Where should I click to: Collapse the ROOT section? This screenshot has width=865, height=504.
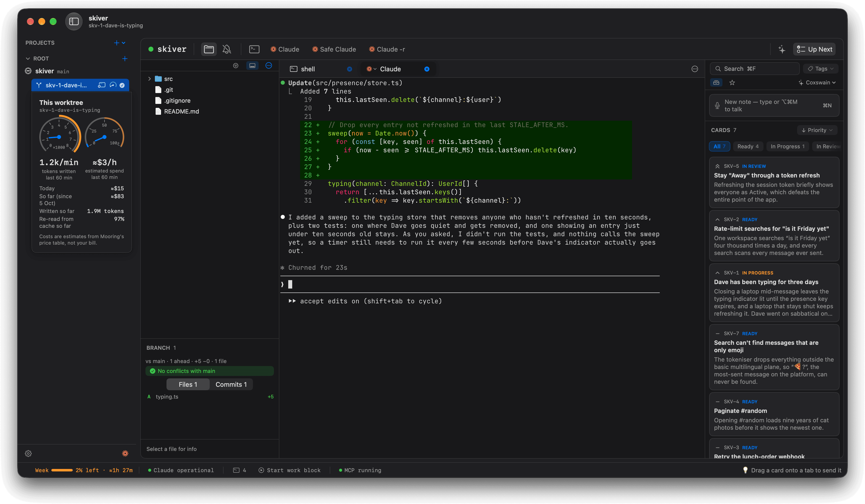pos(28,59)
